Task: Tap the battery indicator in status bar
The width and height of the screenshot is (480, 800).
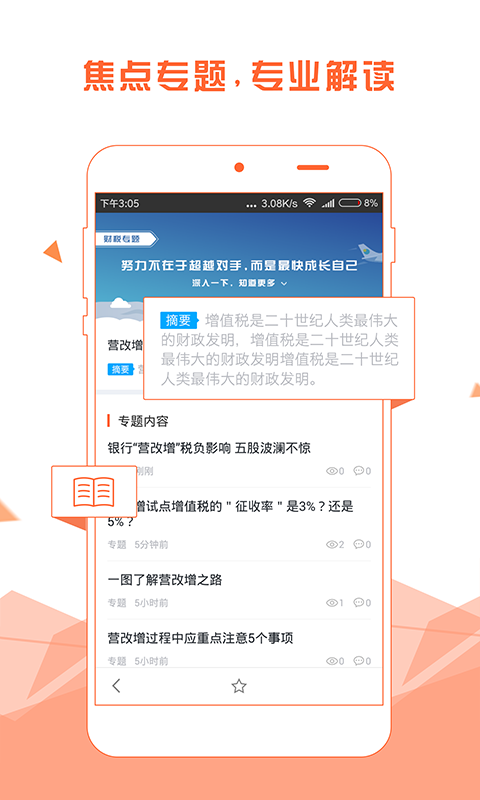Action: point(350,203)
